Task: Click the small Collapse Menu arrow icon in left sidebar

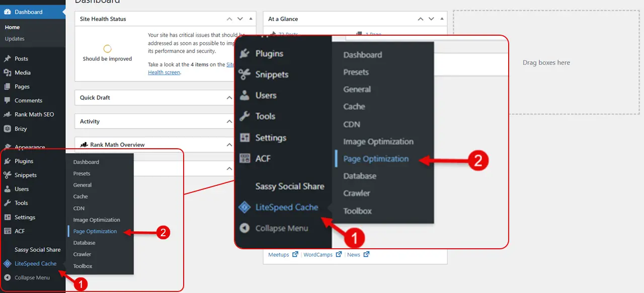Action: (x=8, y=277)
